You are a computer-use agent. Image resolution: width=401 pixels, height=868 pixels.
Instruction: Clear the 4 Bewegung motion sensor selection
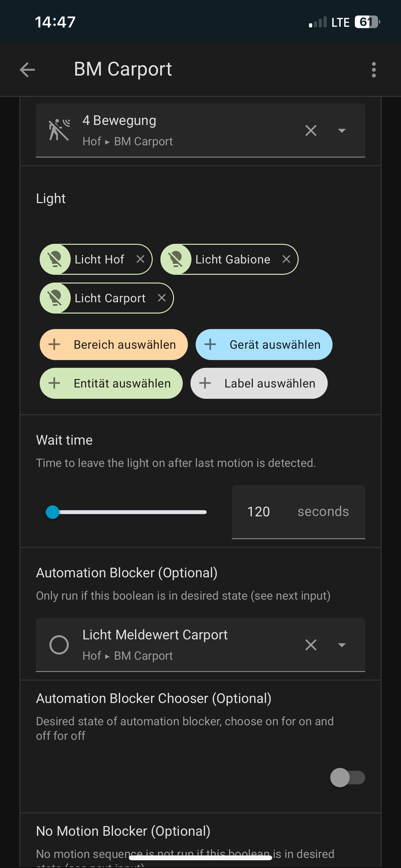click(x=311, y=130)
